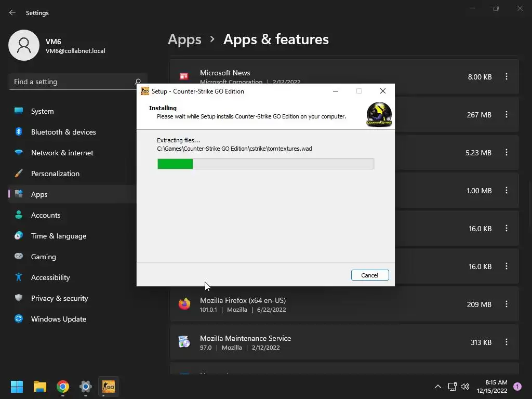Click the Bluetooth icon in sidebar
This screenshot has width=532, height=399.
pos(19,131)
